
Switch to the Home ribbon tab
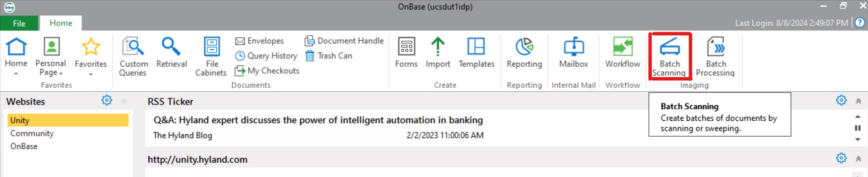click(x=61, y=23)
